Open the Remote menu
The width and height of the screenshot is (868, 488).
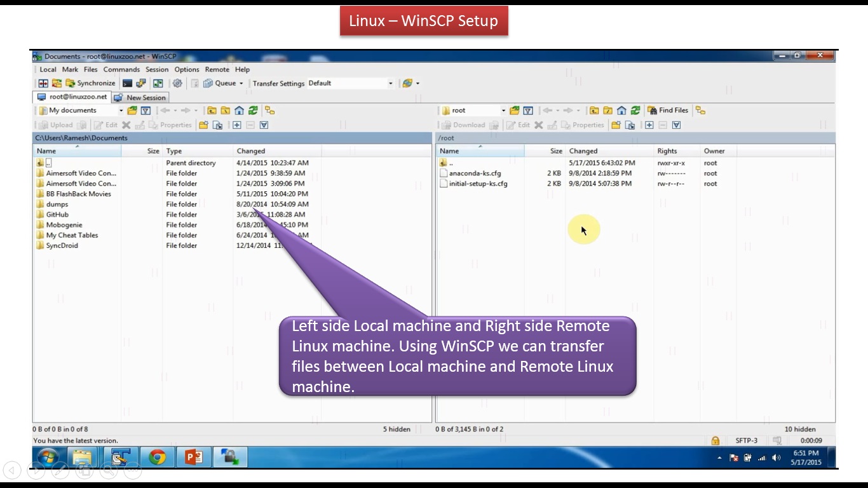click(217, 70)
